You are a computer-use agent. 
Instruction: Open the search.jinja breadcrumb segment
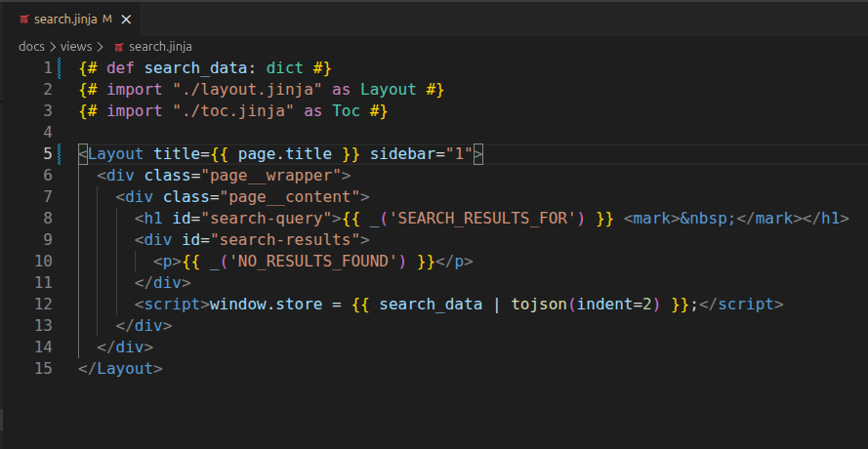pos(160,47)
